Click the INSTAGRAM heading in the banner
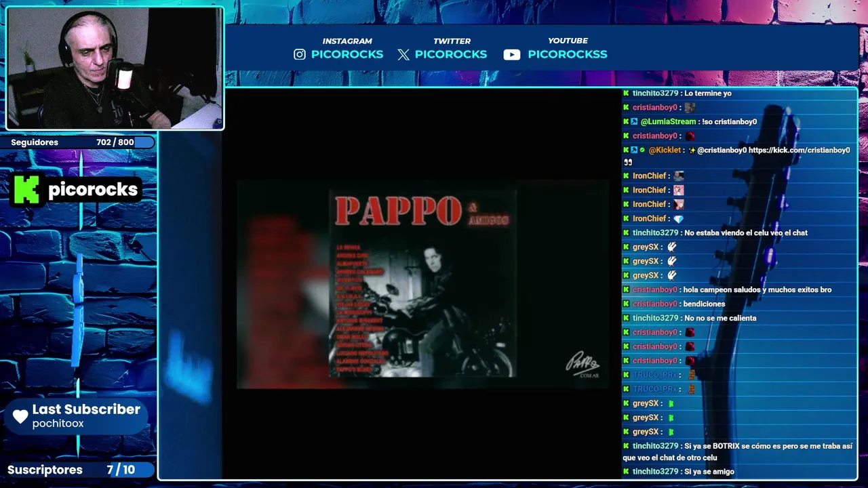This screenshot has height=488, width=868. pos(347,41)
